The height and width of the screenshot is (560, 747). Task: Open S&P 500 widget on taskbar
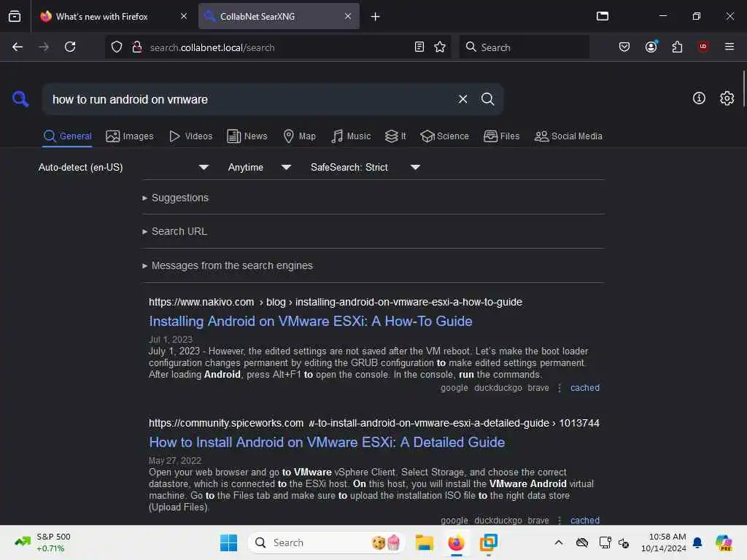(43, 542)
